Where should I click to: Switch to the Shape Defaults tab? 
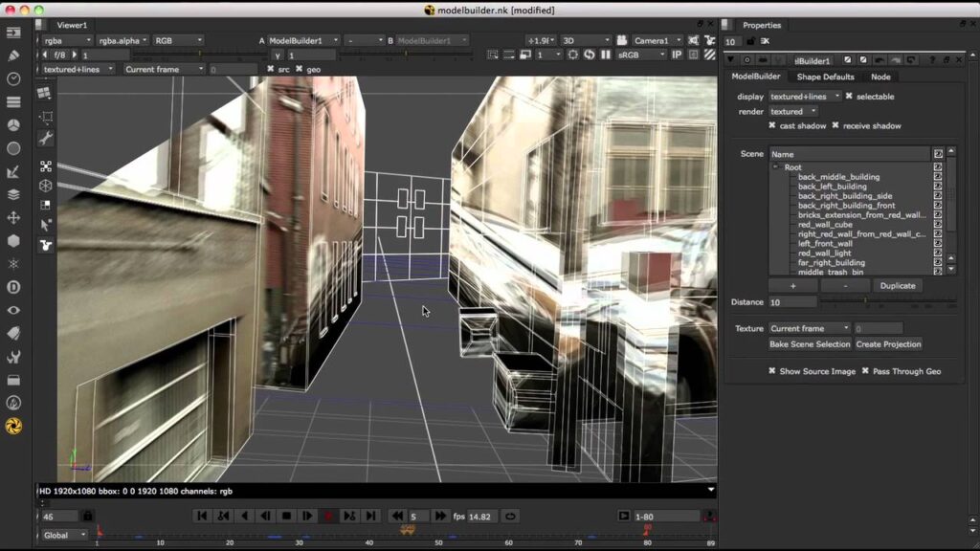825,77
